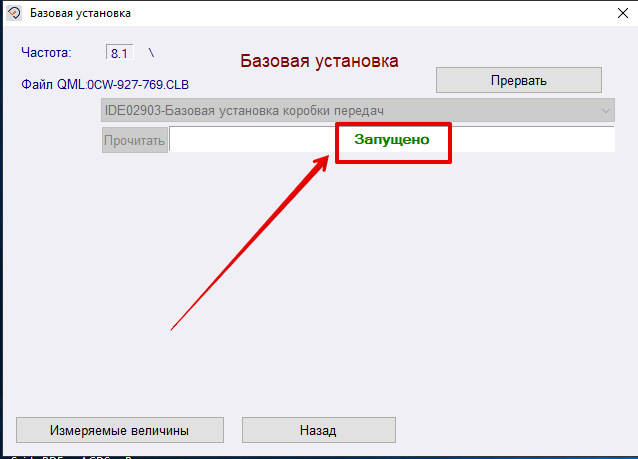Image resolution: width=638 pixels, height=459 pixels.
Task: Open the IDE02903 basic setting dropdown
Action: tap(358, 110)
